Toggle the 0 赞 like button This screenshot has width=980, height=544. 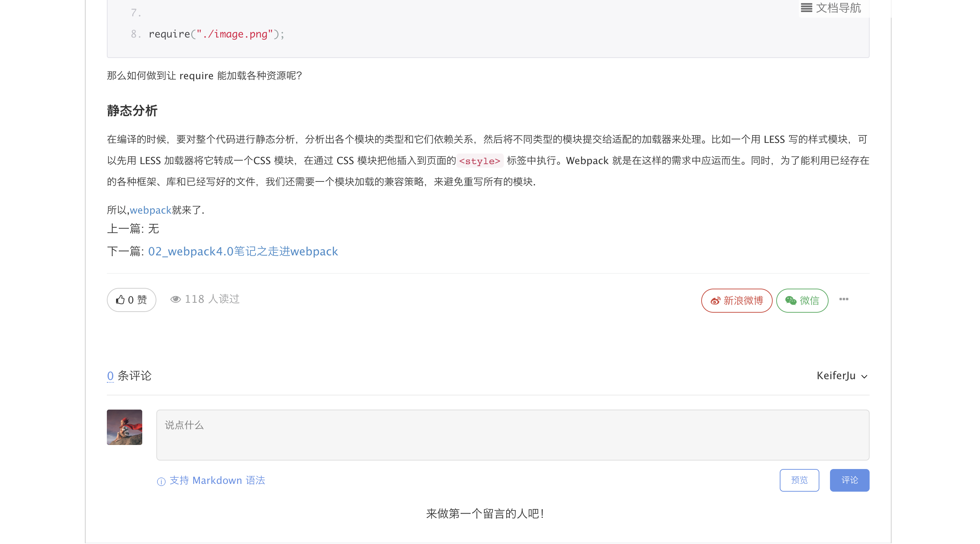(132, 300)
